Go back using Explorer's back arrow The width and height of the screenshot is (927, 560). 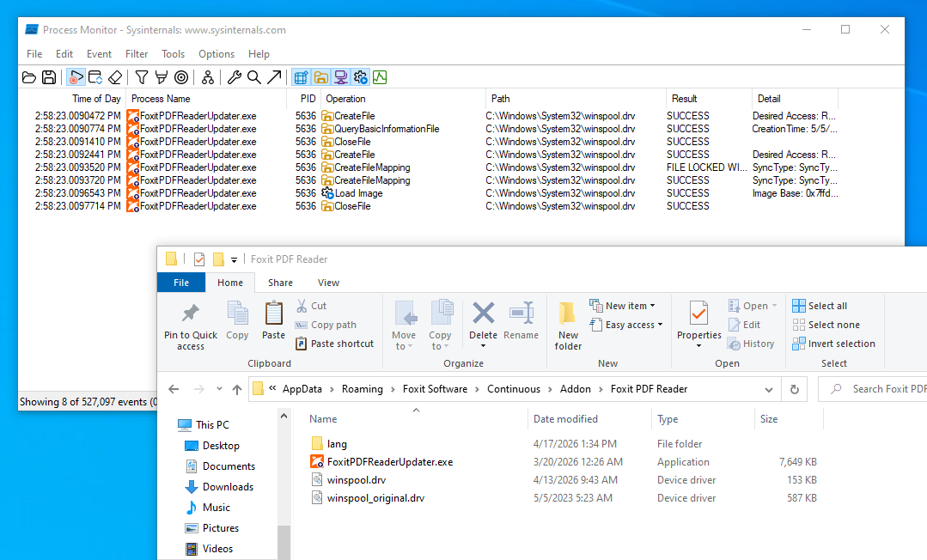pyautogui.click(x=174, y=389)
